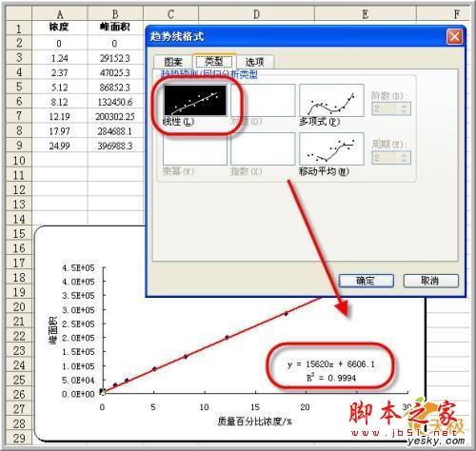
Task: Switch to the 选项 tab
Action: [x=255, y=62]
